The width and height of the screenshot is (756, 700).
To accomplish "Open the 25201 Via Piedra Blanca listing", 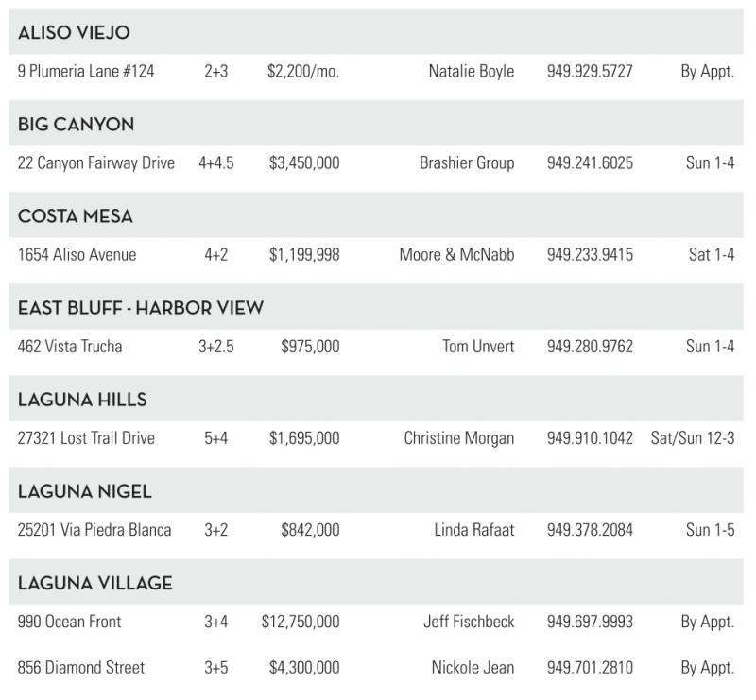I will (x=94, y=530).
